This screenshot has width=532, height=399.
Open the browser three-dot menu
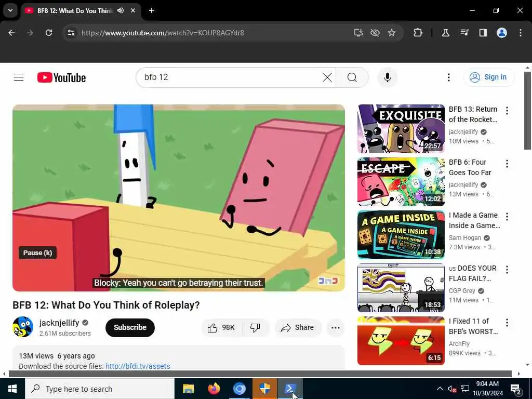pyautogui.click(x=521, y=33)
